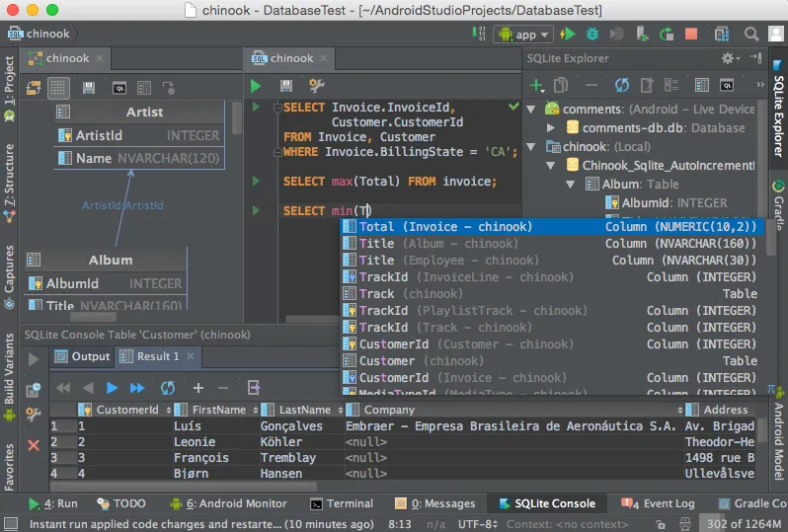
Task: Open the Terminal tool window
Action: 343,503
